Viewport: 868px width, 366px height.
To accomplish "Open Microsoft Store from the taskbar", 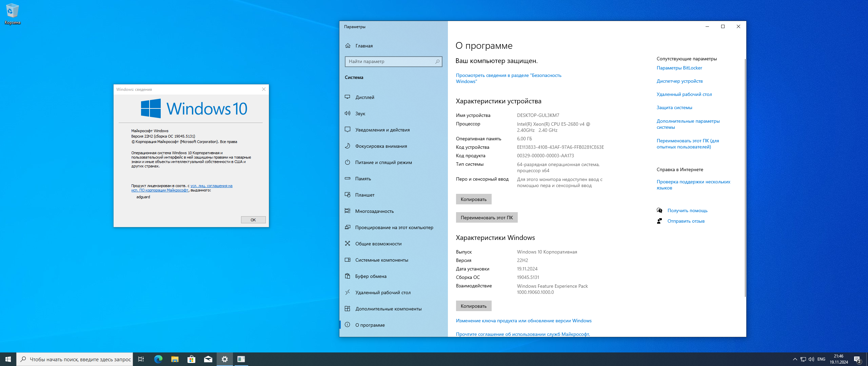I will 191,359.
